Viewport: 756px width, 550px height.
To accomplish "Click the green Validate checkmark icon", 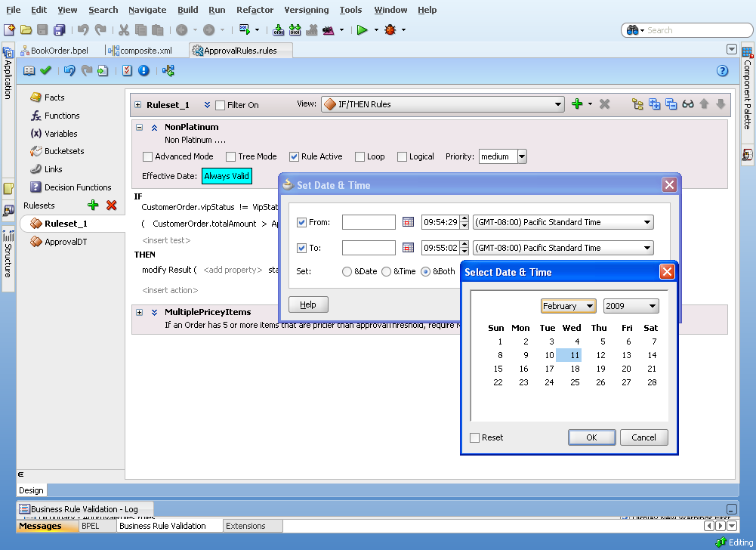I will click(x=46, y=71).
